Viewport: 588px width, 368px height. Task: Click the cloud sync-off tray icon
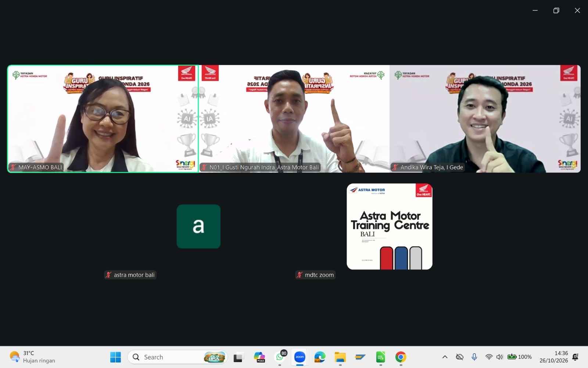[459, 357]
